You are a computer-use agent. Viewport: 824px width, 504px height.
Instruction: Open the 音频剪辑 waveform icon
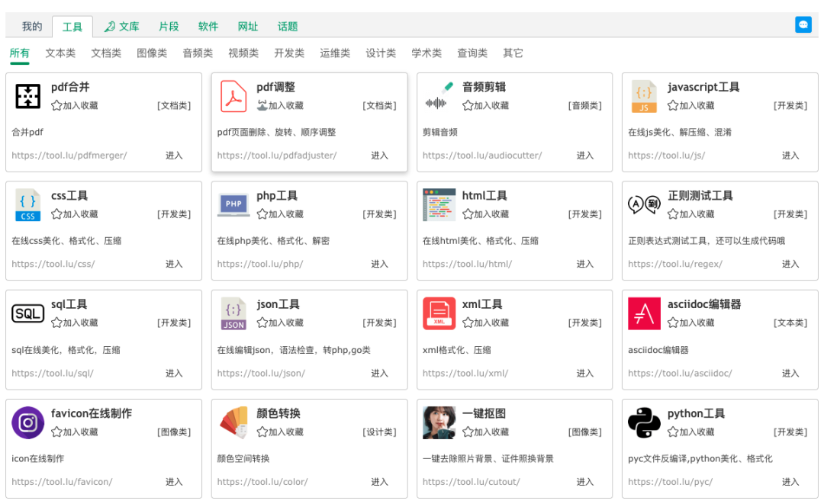point(439,96)
